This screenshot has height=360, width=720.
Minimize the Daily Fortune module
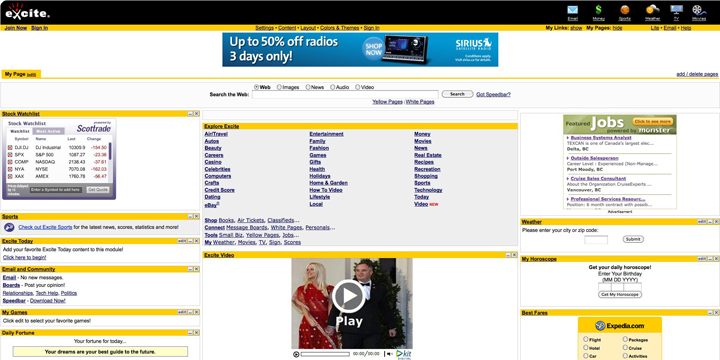click(x=190, y=332)
